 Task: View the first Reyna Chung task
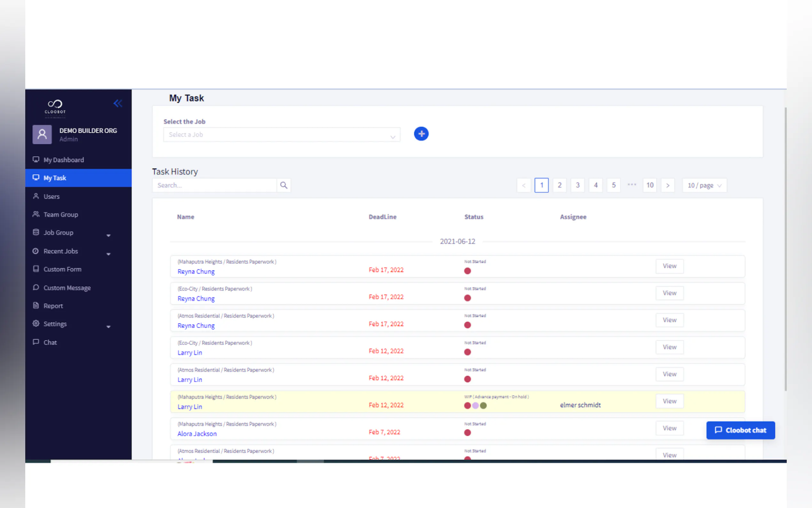pos(669,266)
